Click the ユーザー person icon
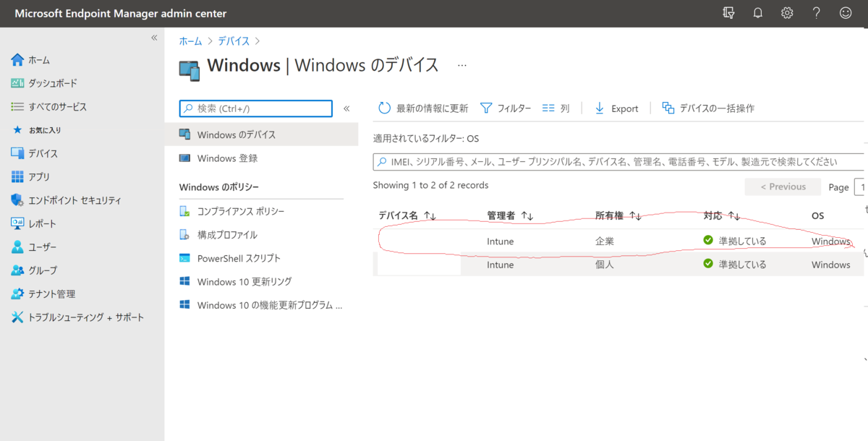The width and height of the screenshot is (868, 441). point(17,247)
